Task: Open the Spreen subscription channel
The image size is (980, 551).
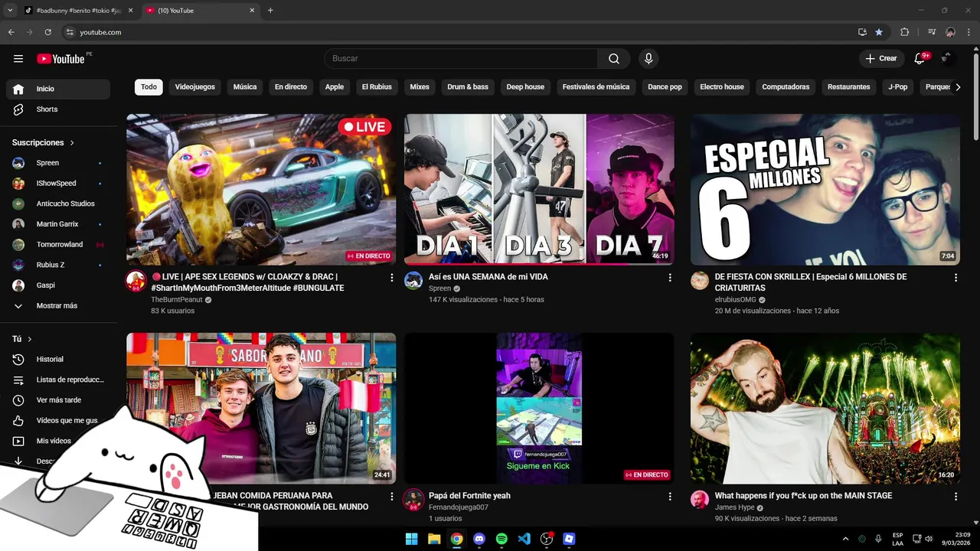Action: point(58,163)
